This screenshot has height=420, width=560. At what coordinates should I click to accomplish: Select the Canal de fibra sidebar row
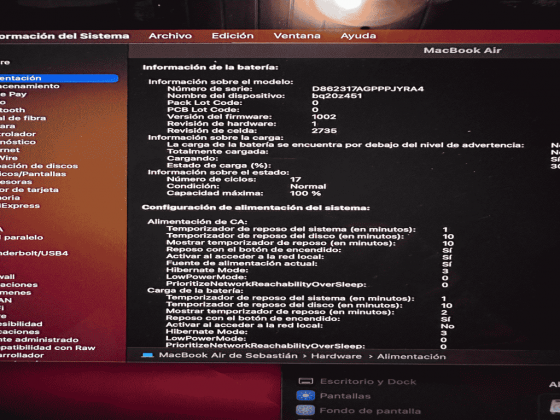(23, 118)
